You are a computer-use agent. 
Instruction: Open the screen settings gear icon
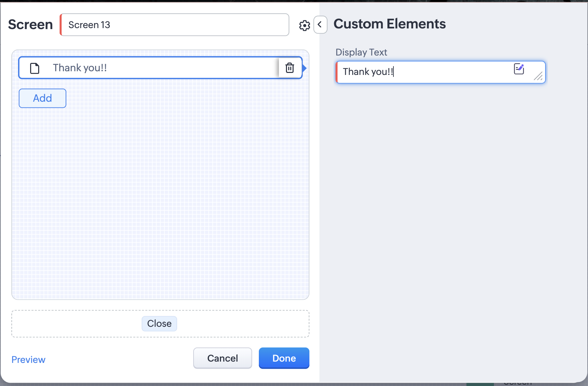click(x=304, y=25)
